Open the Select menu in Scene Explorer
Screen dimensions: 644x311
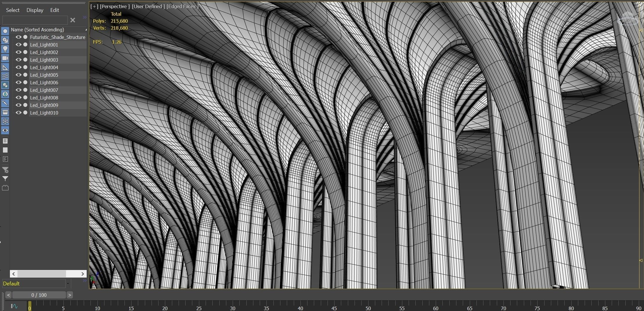click(x=13, y=10)
